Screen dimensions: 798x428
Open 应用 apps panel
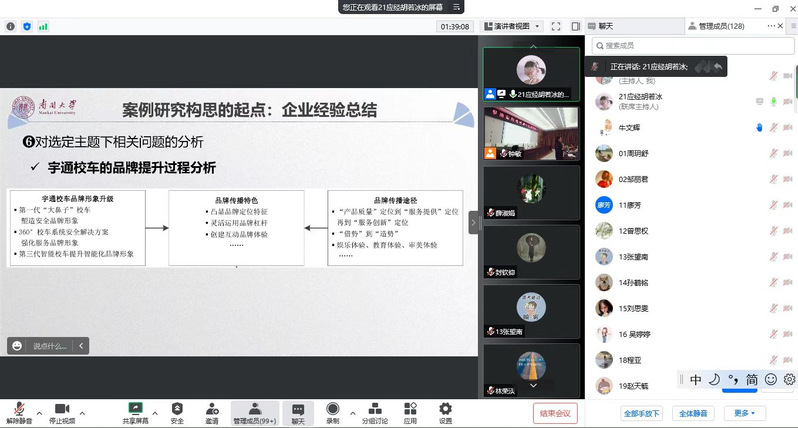[x=410, y=412]
